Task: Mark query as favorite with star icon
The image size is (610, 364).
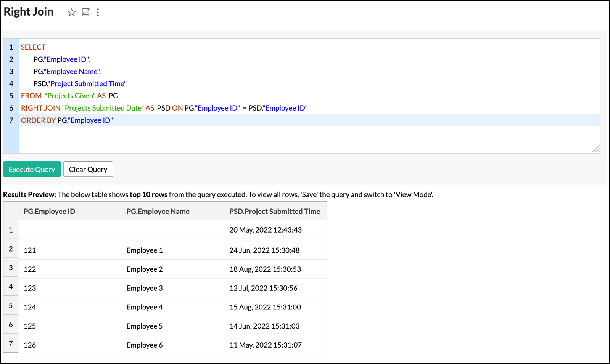Action: point(72,12)
